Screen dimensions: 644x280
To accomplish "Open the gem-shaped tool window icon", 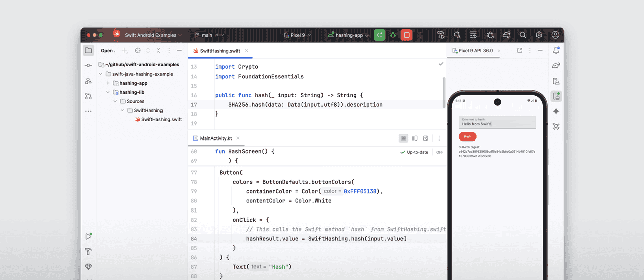I will (x=88, y=266).
